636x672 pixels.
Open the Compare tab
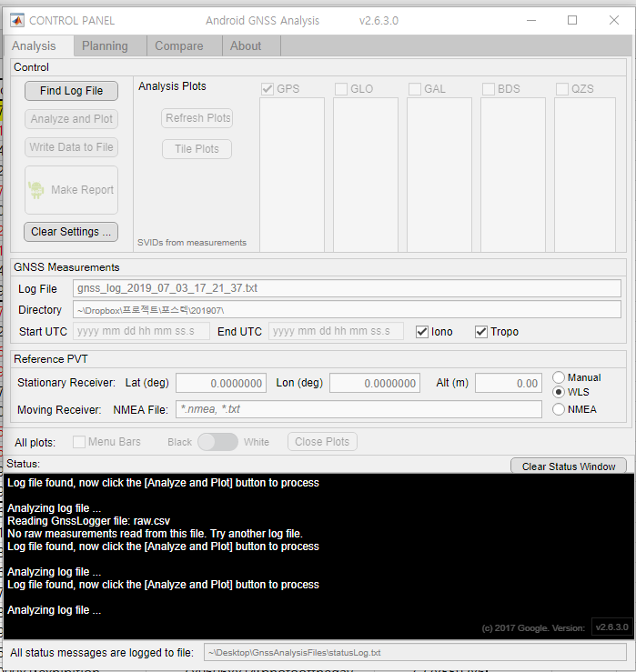[x=178, y=45]
